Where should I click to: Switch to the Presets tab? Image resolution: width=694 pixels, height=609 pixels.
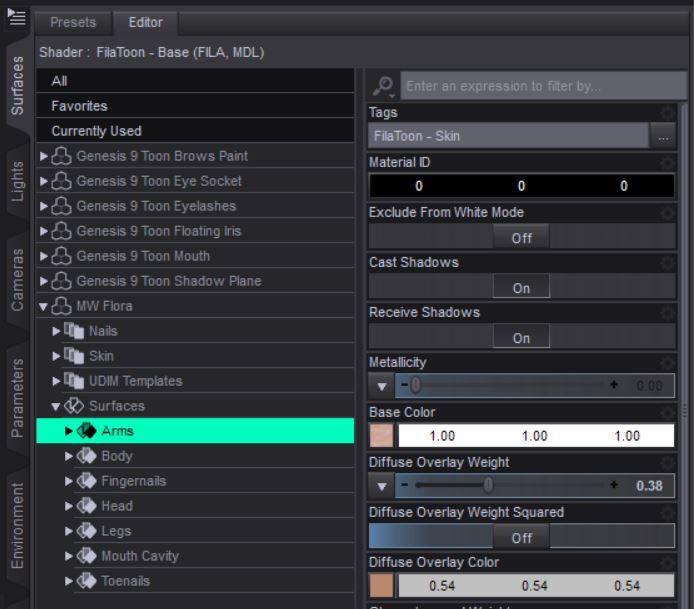point(73,22)
